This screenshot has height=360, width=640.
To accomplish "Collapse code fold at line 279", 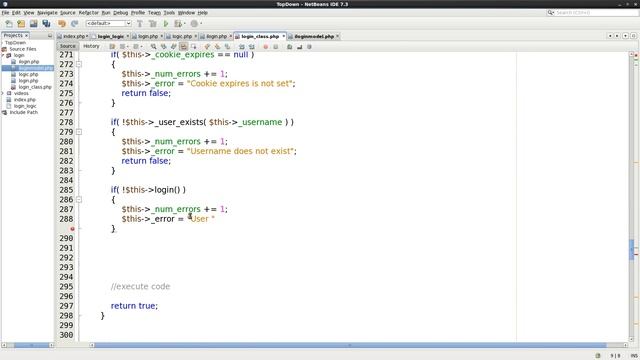I will [79, 132].
